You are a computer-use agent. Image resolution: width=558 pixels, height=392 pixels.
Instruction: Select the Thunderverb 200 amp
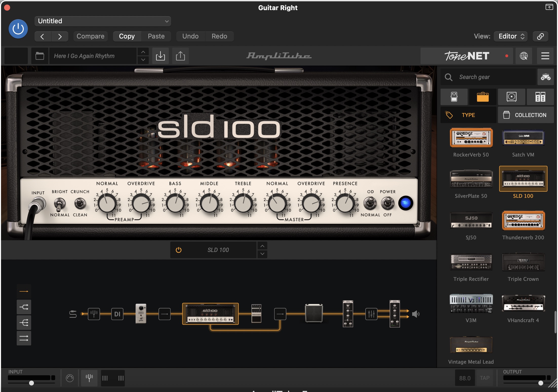tap(523, 220)
